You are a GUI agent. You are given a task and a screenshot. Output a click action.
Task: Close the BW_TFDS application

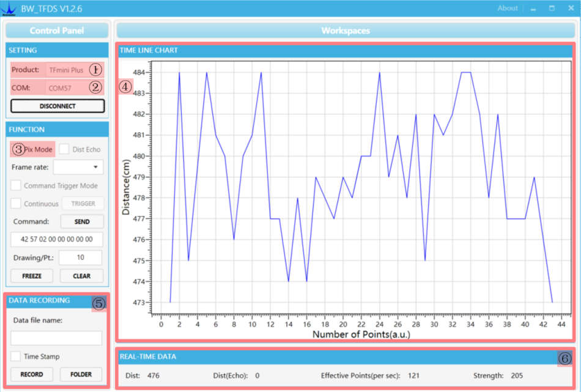(571, 8)
